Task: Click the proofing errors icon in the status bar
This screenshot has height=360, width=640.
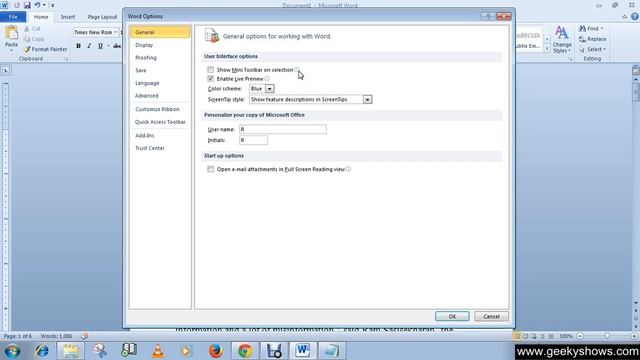Action: tap(84, 336)
